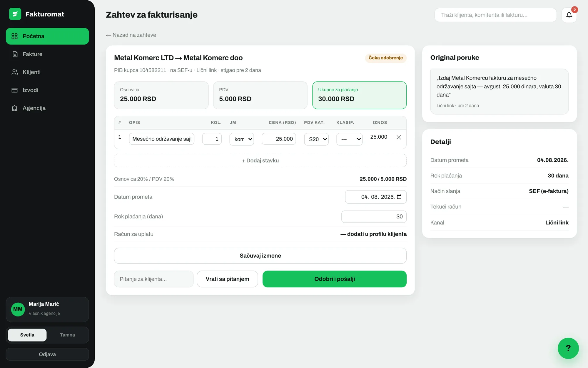Click the Izvodi card icon in sidebar
Viewport: 588px width, 368px height.
pyautogui.click(x=15, y=90)
